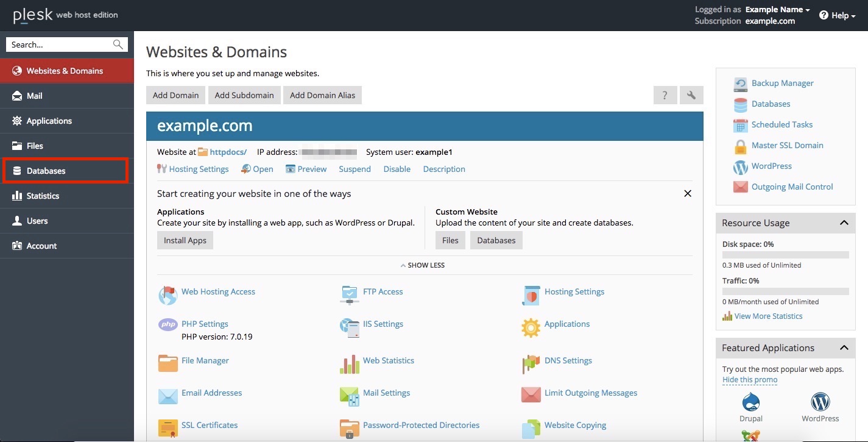Open the DNS Settings icon
This screenshot has height=442, width=868.
point(531,363)
